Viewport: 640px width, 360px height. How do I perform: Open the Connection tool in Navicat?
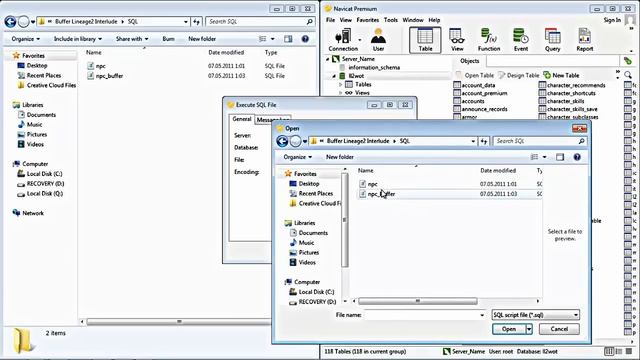coord(343,40)
